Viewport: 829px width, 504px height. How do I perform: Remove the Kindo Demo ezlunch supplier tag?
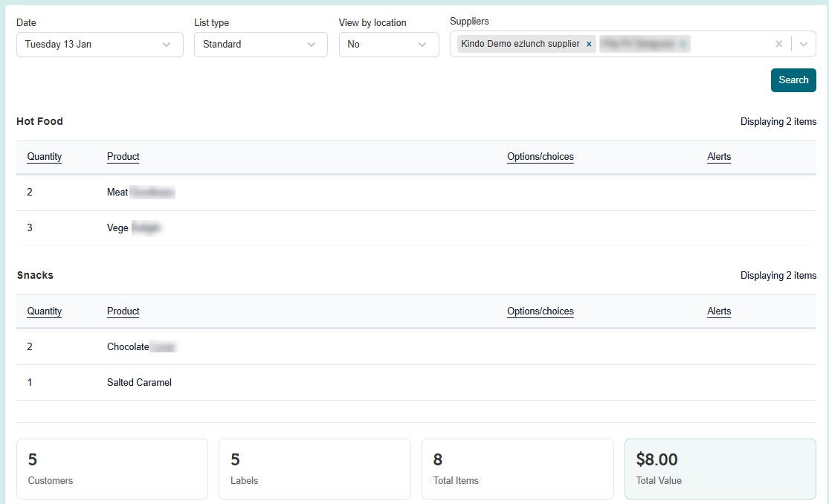coord(589,45)
